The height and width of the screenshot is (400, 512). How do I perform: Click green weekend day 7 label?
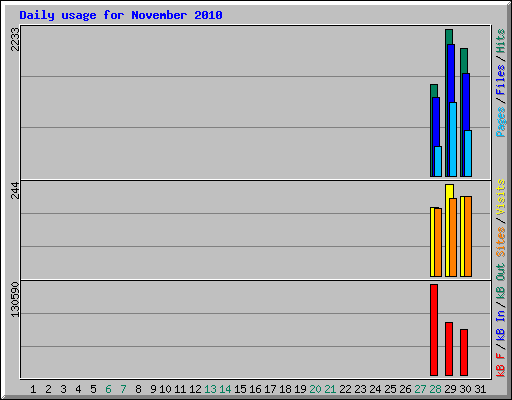123,389
